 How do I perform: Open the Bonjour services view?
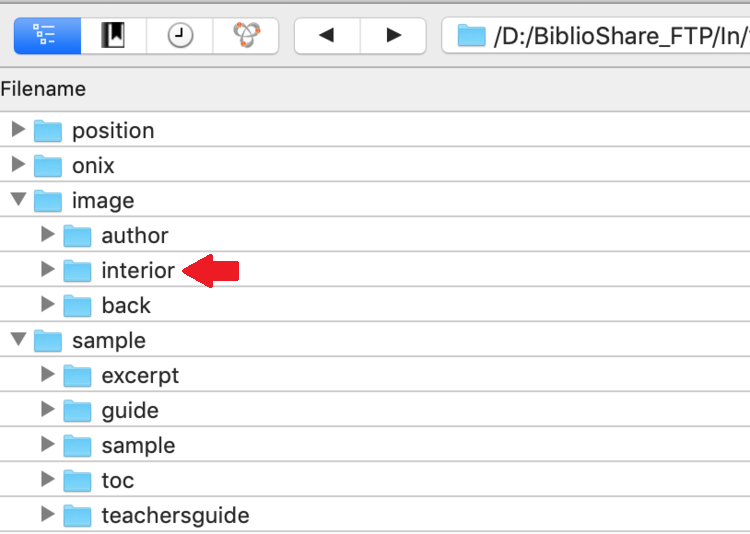tap(246, 36)
